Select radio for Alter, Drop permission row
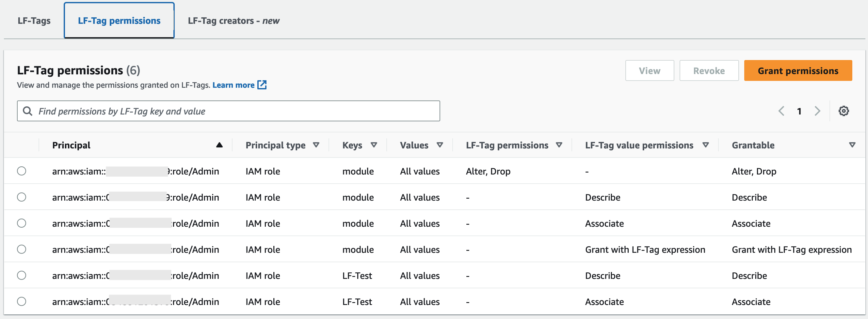 pyautogui.click(x=22, y=171)
